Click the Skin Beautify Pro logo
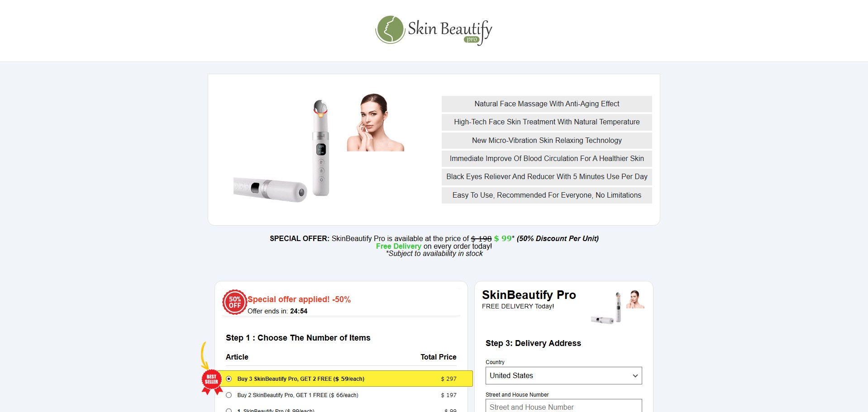The height and width of the screenshot is (412, 868). coord(434,30)
